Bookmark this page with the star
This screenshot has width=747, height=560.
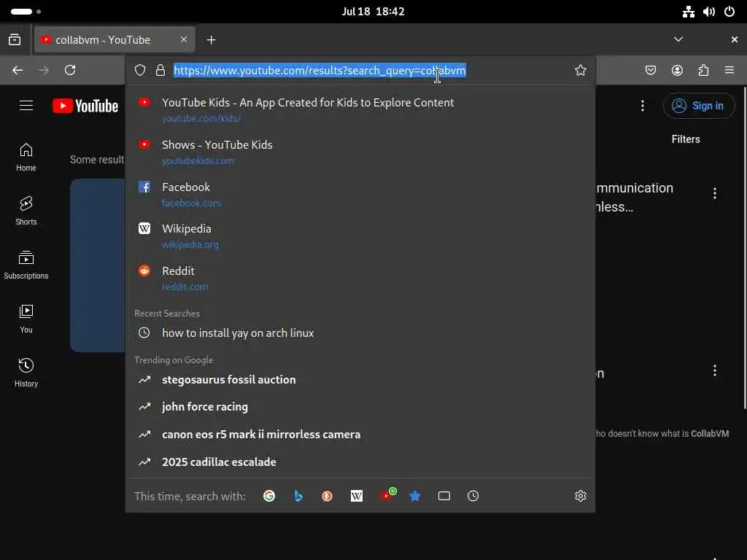click(x=580, y=70)
